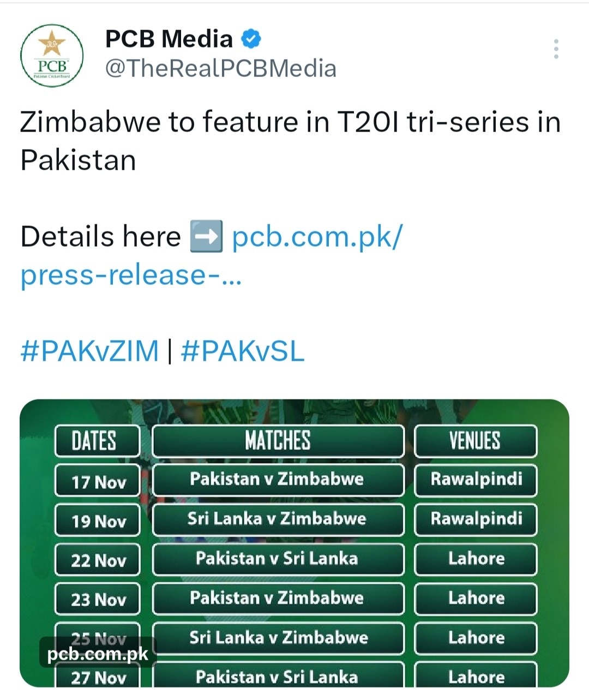This screenshot has width=589, height=700.
Task: Open the #PAKvZIM hashtag
Action: [x=89, y=350]
